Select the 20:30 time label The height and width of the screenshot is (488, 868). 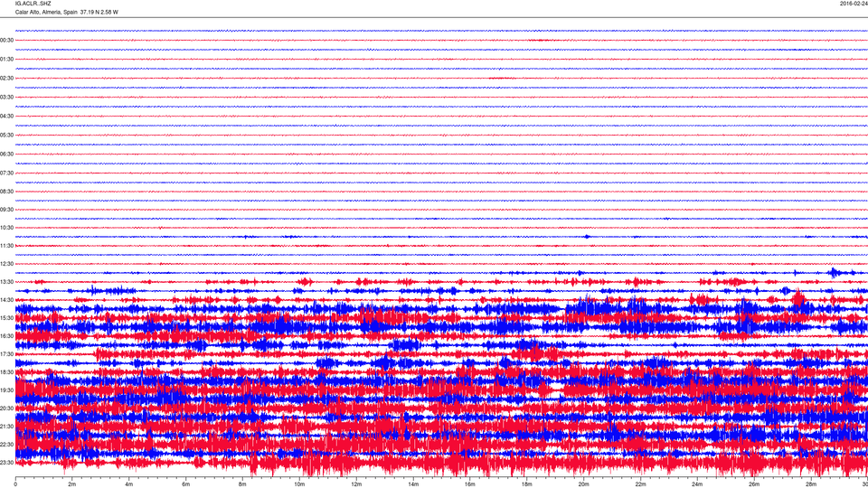pyautogui.click(x=6, y=408)
